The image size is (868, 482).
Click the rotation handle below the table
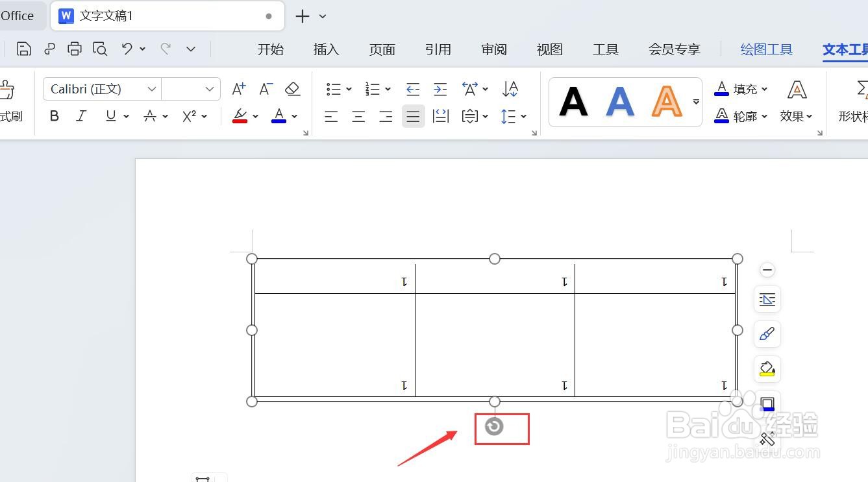494,428
